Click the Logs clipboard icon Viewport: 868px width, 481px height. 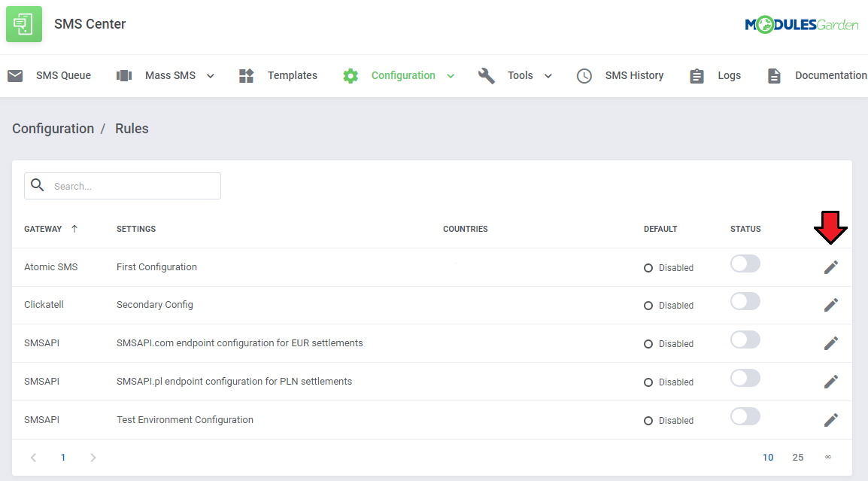[x=697, y=75]
